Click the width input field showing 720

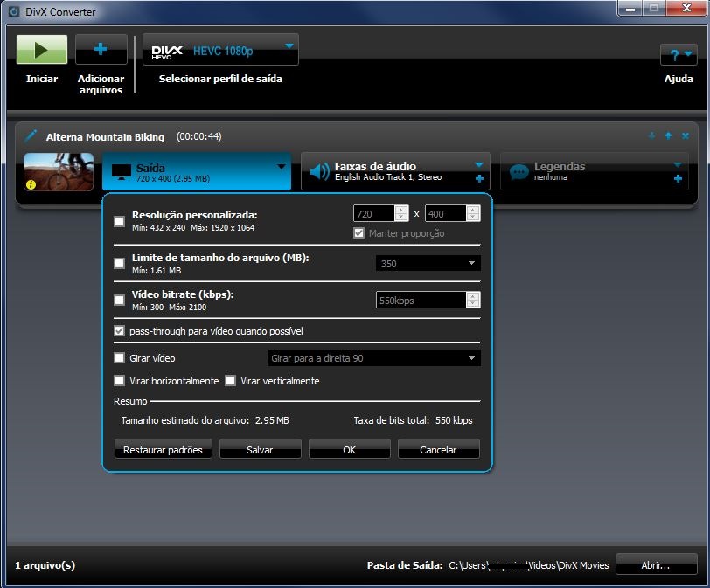click(374, 213)
